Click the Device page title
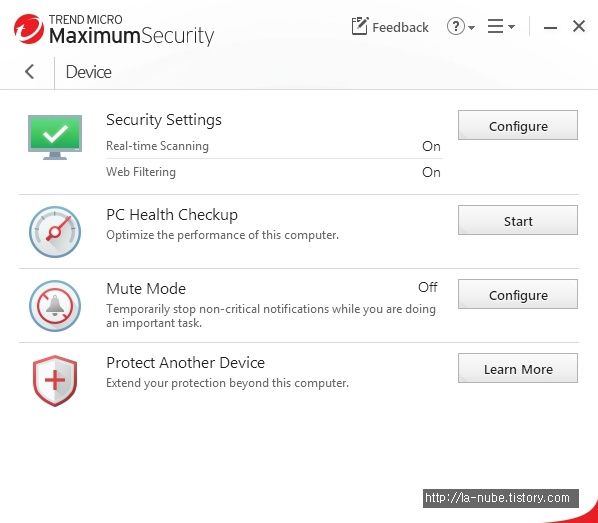The height and width of the screenshot is (523, 598). pyautogui.click(x=88, y=72)
